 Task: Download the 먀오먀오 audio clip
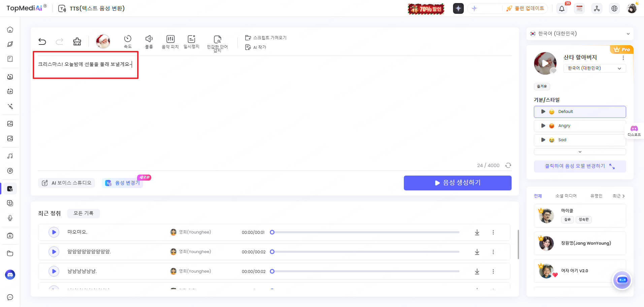477,232
